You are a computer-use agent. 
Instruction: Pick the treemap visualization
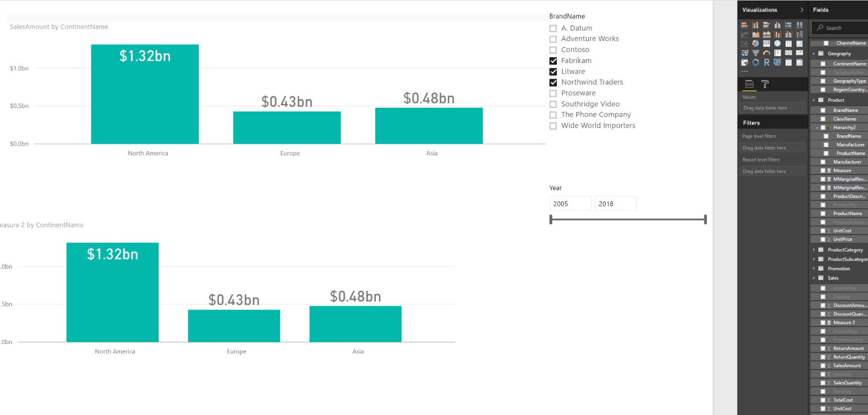tap(766, 44)
